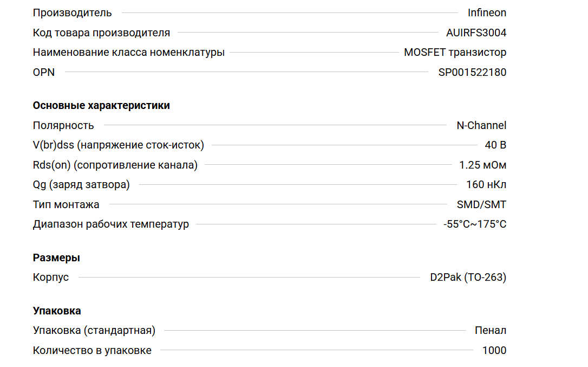The width and height of the screenshot is (588, 367).
Task: Select the AUIRFS3004 manufacturer part code
Action: click(x=476, y=33)
